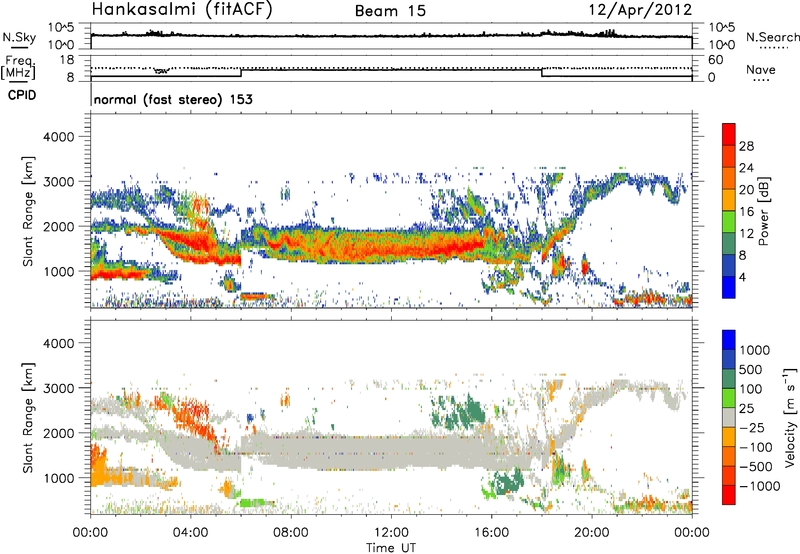Click the light green 25–100 velocity swatch
This screenshot has width=800, height=554.
tap(729, 398)
